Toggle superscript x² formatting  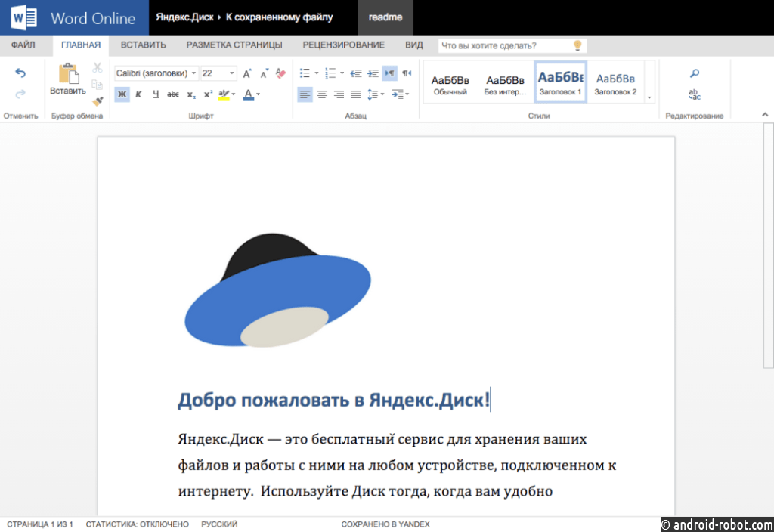coord(208,94)
